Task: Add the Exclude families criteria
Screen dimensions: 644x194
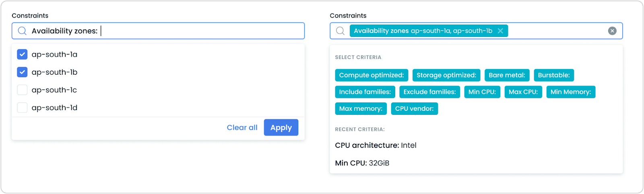Action: 429,92
